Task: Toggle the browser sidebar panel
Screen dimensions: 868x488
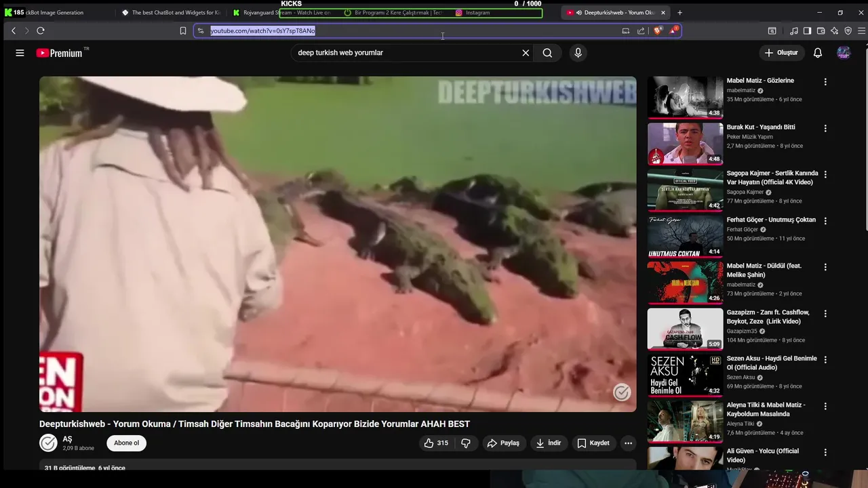Action: [x=807, y=30]
